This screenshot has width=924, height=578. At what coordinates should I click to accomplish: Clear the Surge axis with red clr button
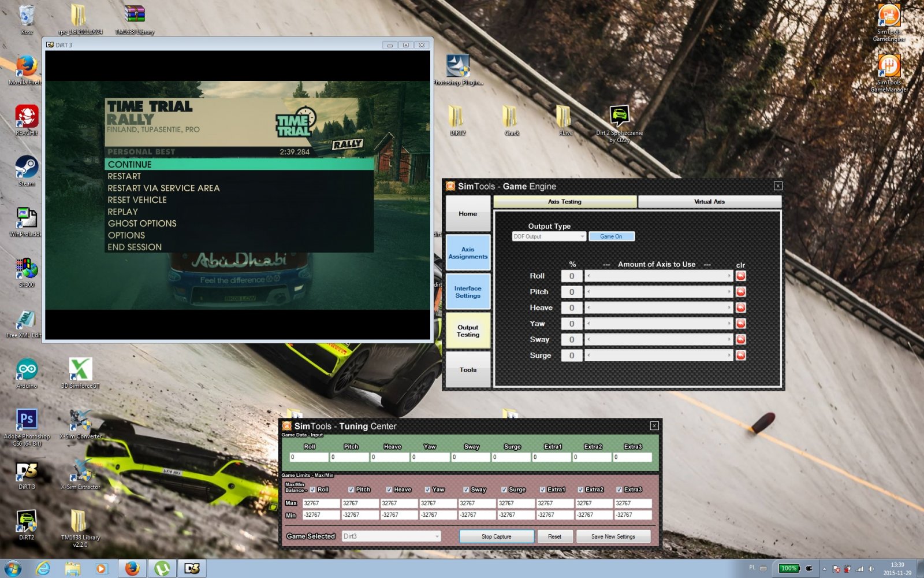click(740, 355)
